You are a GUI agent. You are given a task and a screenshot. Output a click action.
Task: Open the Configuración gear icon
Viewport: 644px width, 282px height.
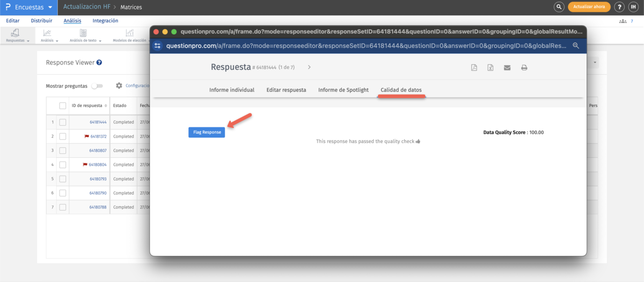[x=119, y=85]
